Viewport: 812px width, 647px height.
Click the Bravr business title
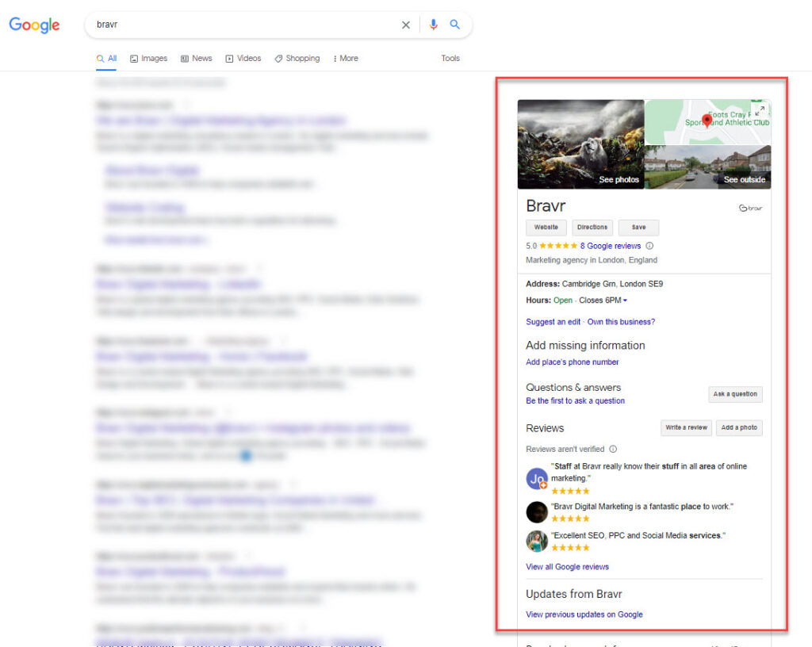(546, 206)
